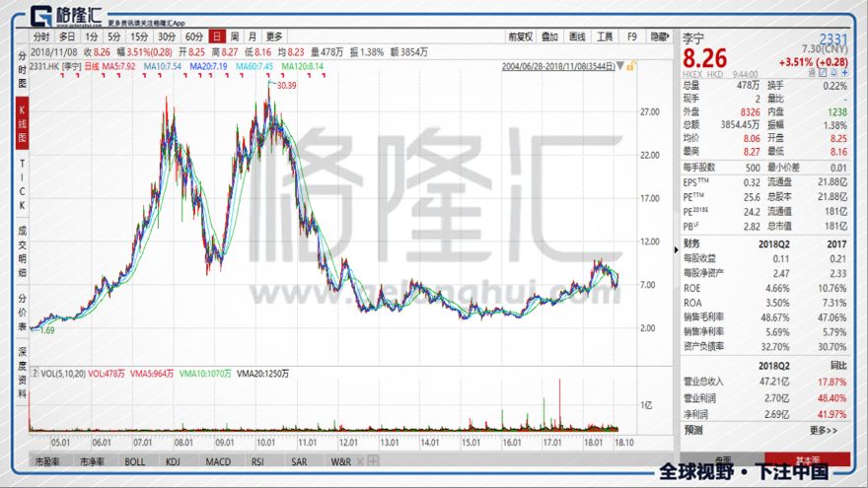Image resolution: width=868 pixels, height=488 pixels.
Task: Collapse the right quote panel arrow
Action: (677, 250)
